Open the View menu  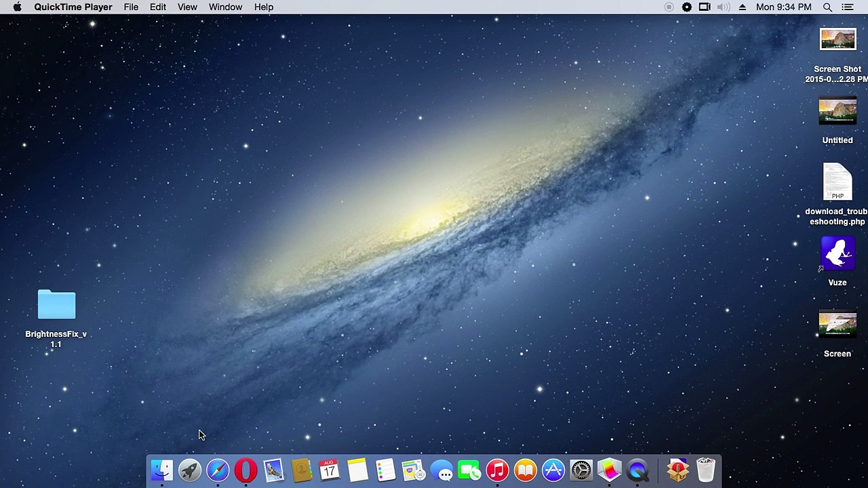tap(187, 7)
